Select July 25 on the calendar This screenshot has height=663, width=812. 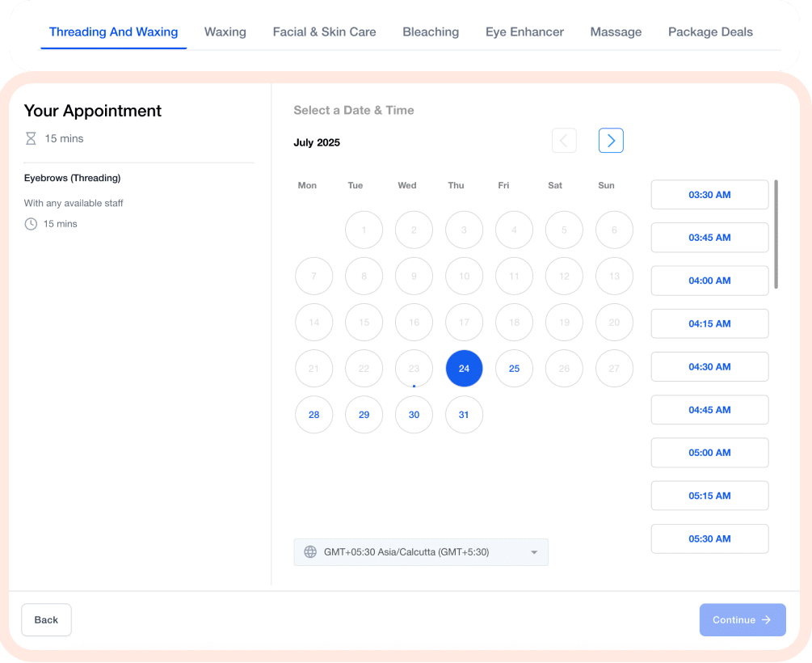point(514,369)
